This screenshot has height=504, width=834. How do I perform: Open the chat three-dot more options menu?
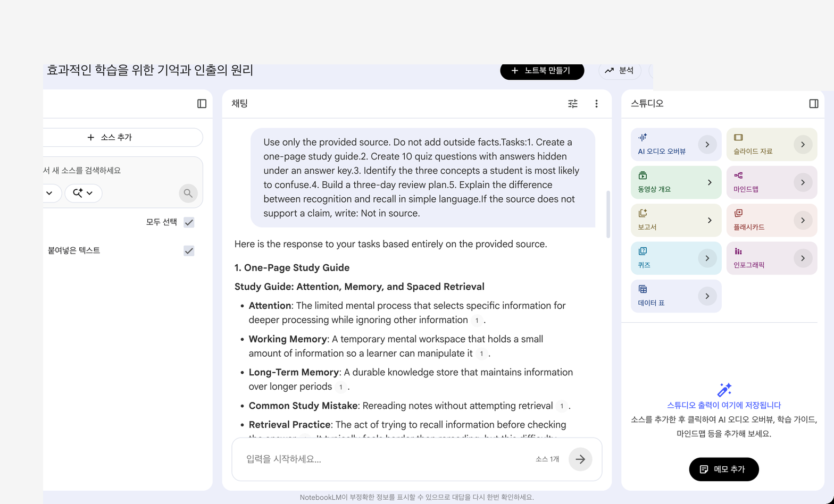tap(596, 104)
